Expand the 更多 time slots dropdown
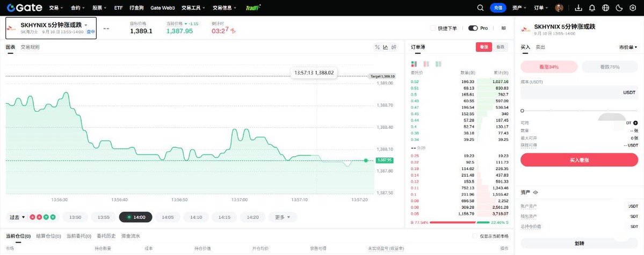Image resolution: width=644 pixels, height=255 pixels. 283,217
